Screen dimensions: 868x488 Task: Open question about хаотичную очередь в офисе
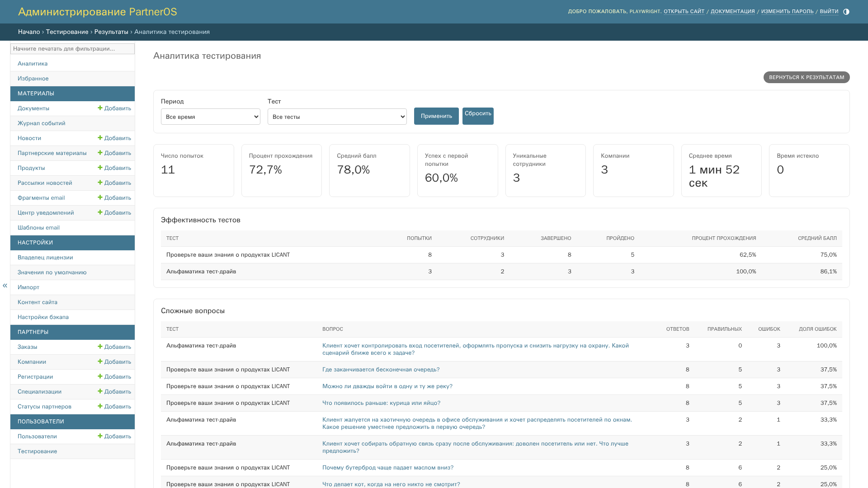click(x=477, y=423)
